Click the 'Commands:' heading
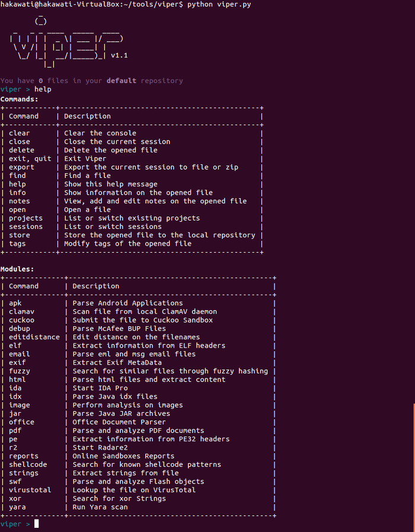The height and width of the screenshot is (532, 415). pos(20,99)
